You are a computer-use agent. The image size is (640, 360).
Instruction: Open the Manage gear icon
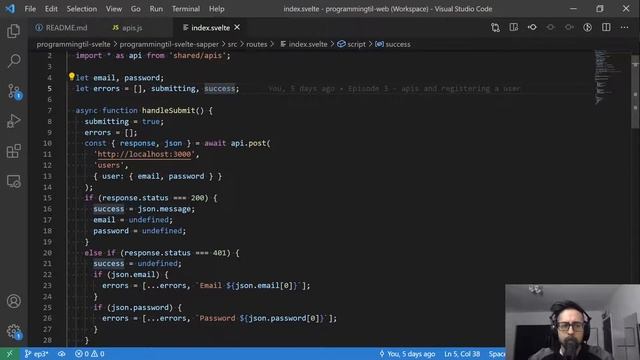(x=13, y=331)
